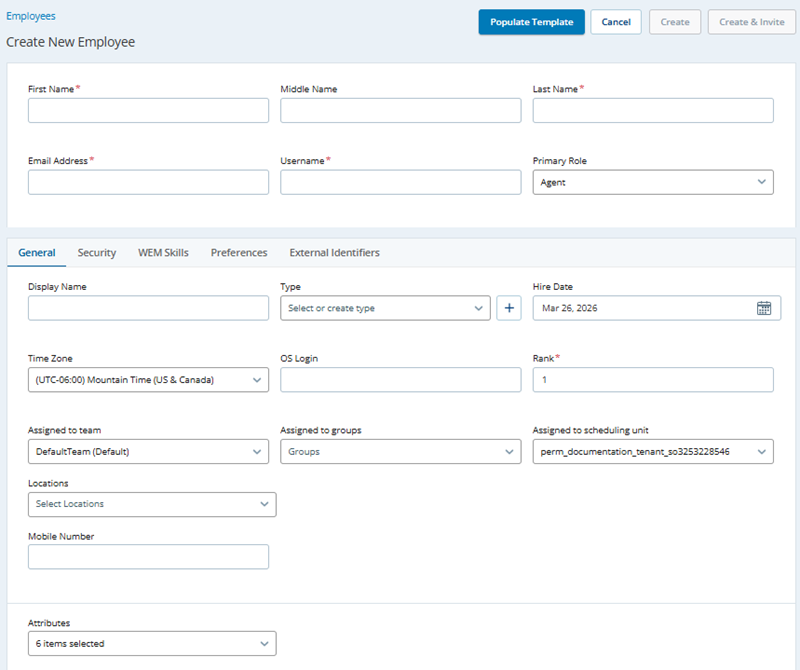Open the Attributes dropdown
800x670 pixels.
click(x=152, y=643)
